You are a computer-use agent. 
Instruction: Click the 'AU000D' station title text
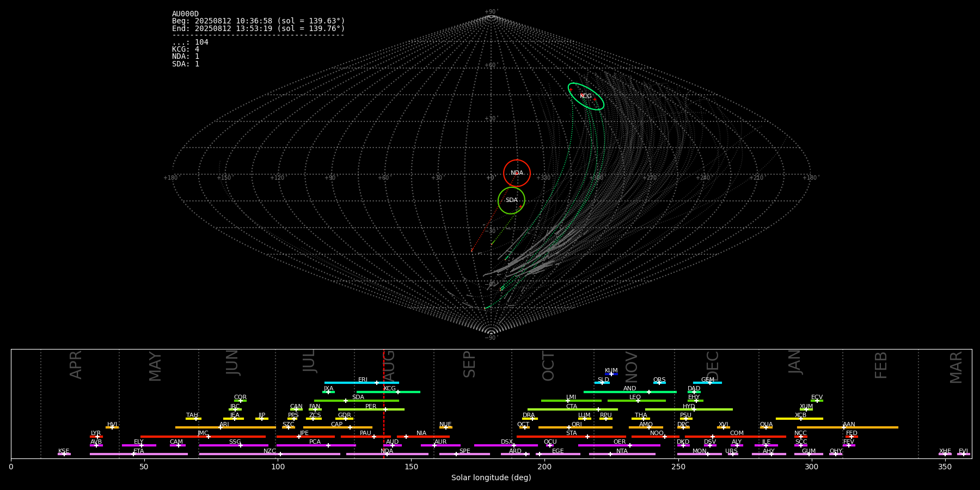point(185,14)
